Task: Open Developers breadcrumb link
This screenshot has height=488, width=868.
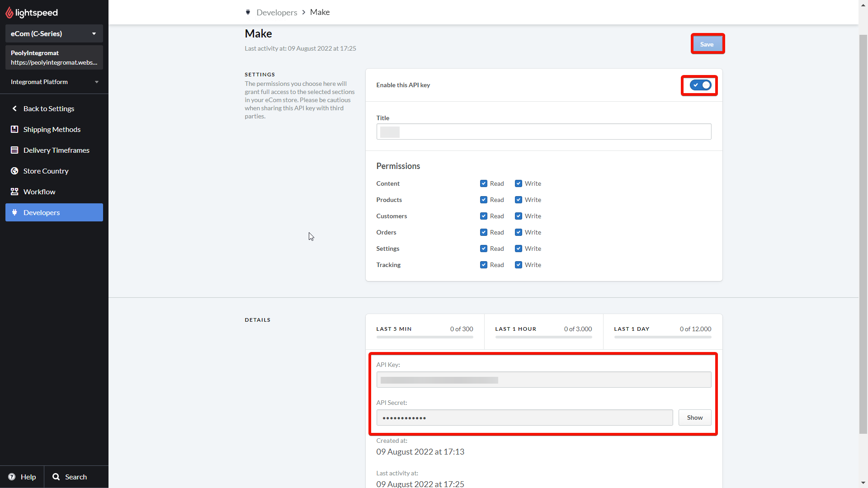Action: coord(277,12)
